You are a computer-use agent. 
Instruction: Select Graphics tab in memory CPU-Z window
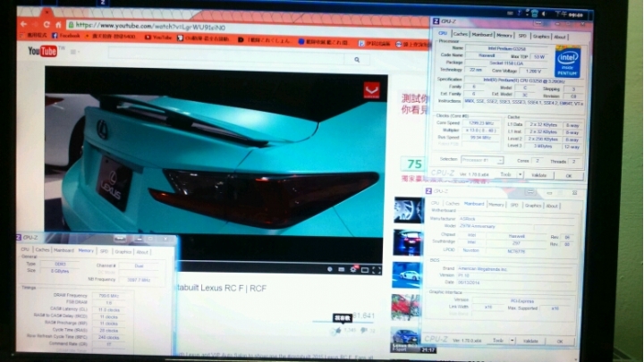123,251
